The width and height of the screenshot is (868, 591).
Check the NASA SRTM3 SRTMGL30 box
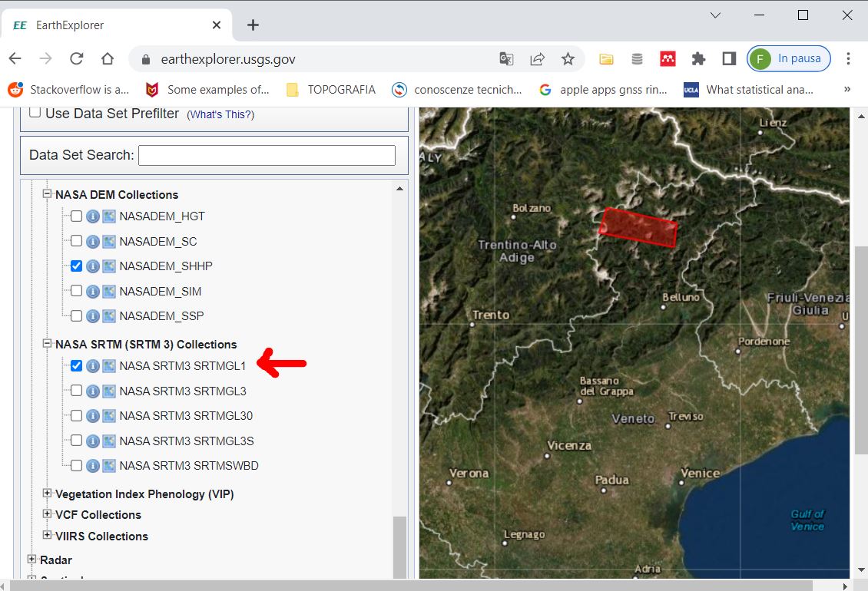[76, 415]
